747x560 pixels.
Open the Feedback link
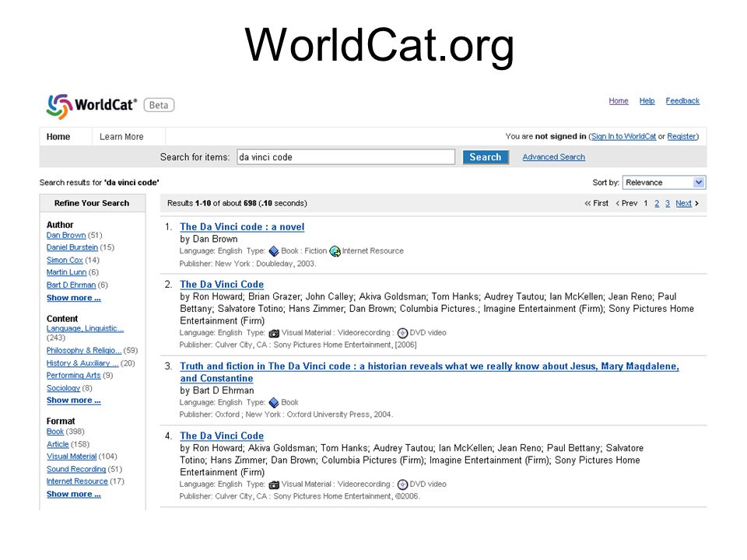[682, 101]
